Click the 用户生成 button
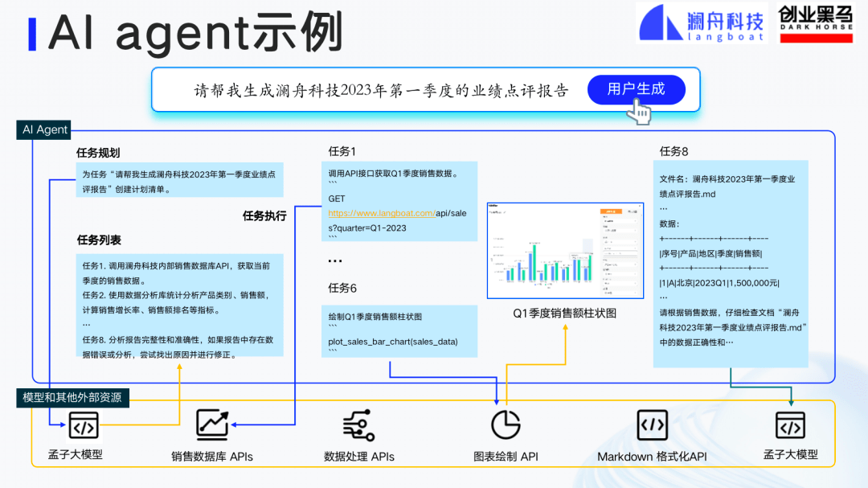The height and width of the screenshot is (488, 868). pos(636,89)
